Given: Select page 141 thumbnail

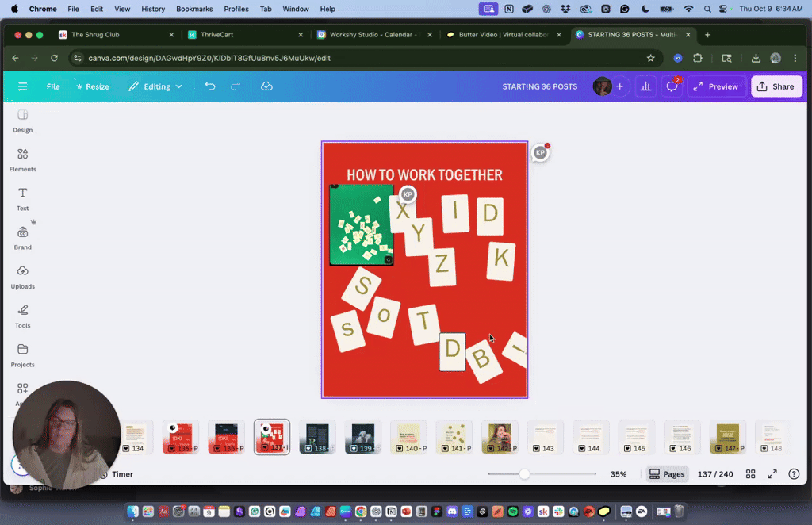Looking at the screenshot, I should 454,437.
